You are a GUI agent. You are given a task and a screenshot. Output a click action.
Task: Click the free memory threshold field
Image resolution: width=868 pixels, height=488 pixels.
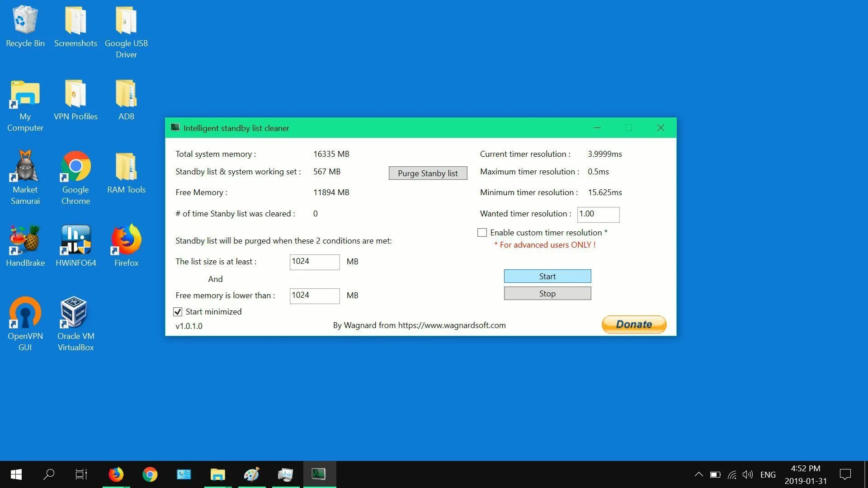pyautogui.click(x=314, y=296)
